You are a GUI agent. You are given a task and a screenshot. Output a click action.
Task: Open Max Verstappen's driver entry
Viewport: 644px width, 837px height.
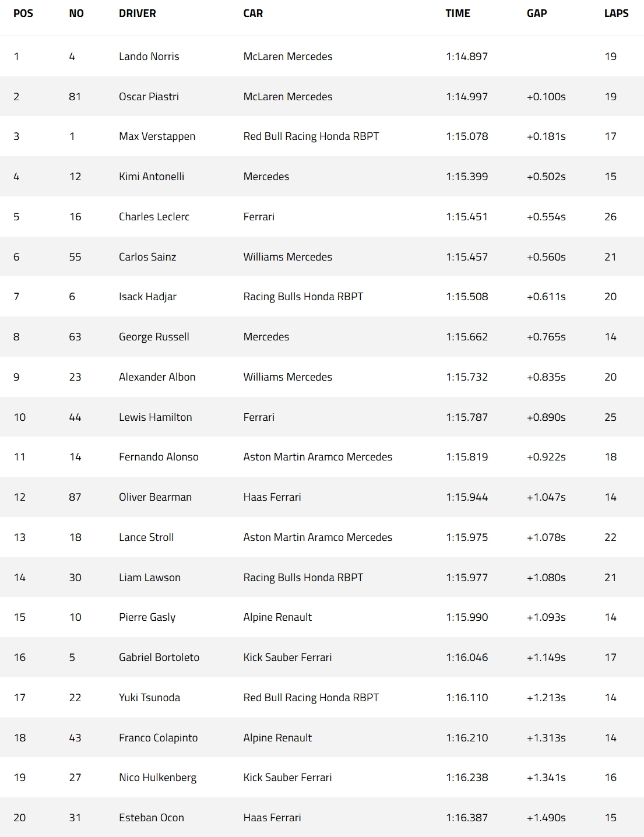coord(157,136)
